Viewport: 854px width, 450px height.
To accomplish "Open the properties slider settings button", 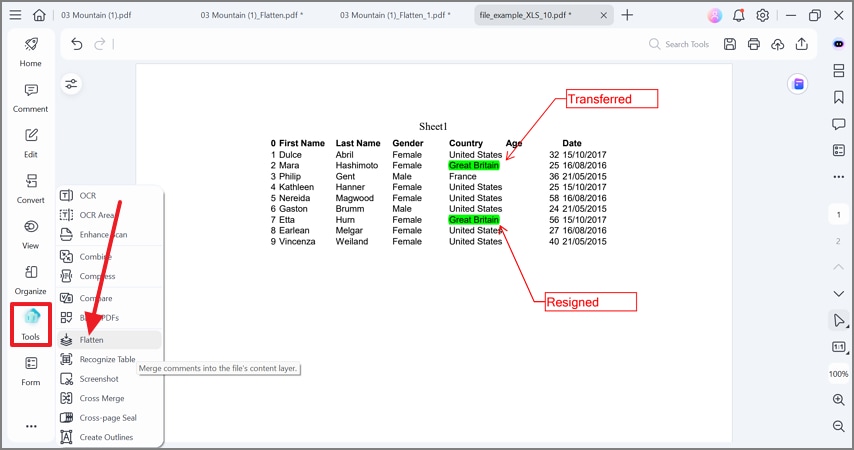I will coord(71,84).
